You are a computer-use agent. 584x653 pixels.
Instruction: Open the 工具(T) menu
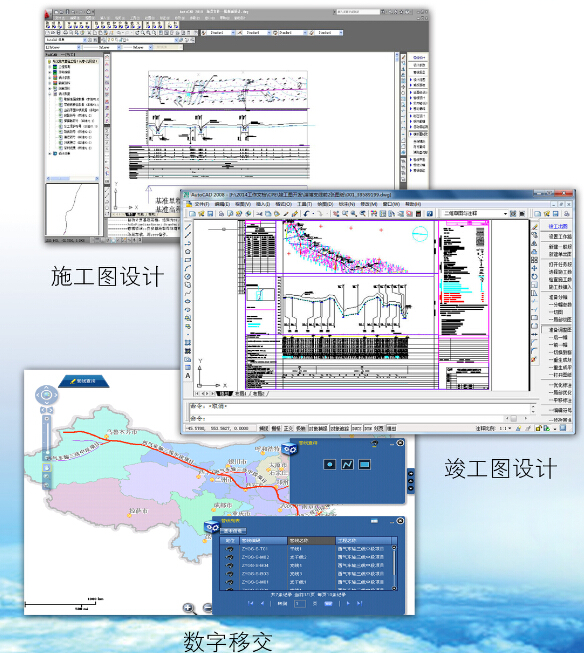pos(304,204)
